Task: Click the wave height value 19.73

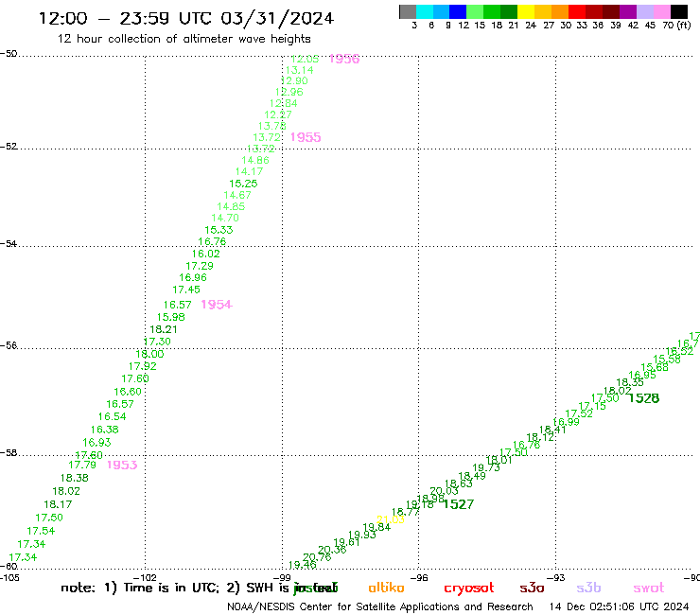Action: [486, 467]
